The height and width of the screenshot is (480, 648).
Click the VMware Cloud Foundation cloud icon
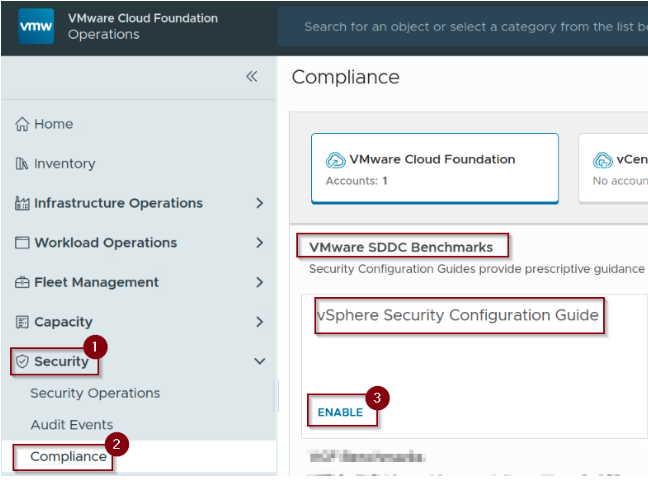click(x=336, y=160)
